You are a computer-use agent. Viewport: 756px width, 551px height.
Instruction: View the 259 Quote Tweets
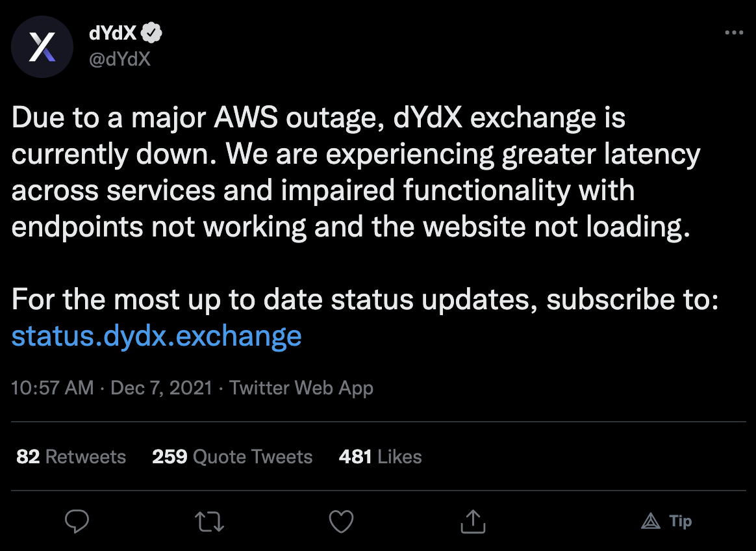pos(232,457)
